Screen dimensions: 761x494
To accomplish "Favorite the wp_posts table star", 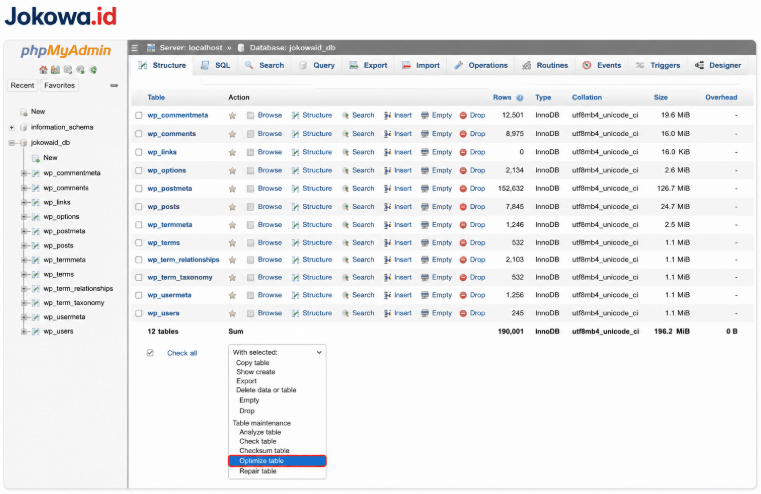I will pyautogui.click(x=232, y=207).
